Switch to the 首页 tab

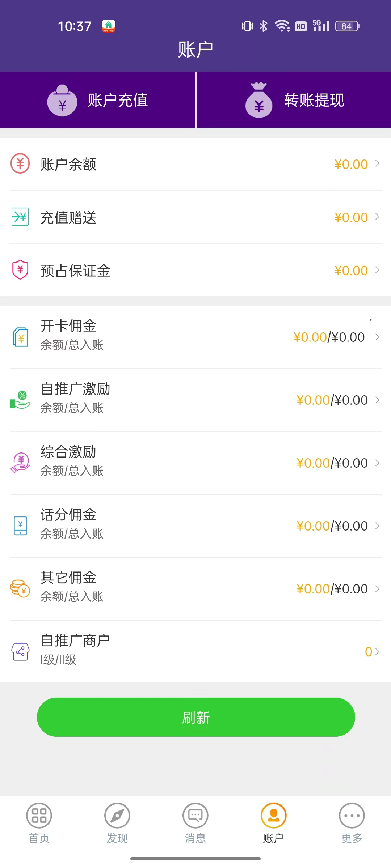click(x=39, y=822)
